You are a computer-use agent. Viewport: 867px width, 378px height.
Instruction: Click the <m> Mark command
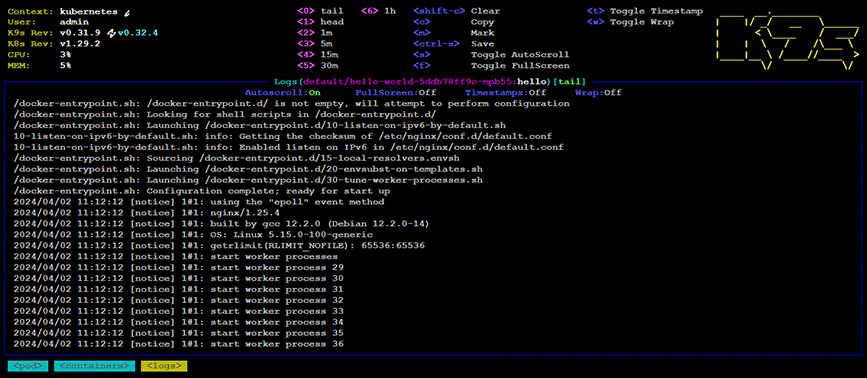tap(453, 33)
